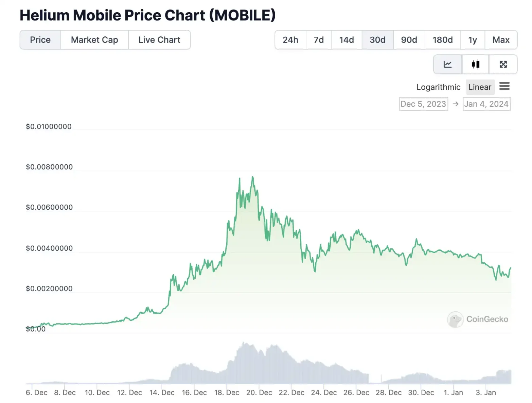
Task: Click the CoinGecko logo watermark
Action: click(478, 319)
